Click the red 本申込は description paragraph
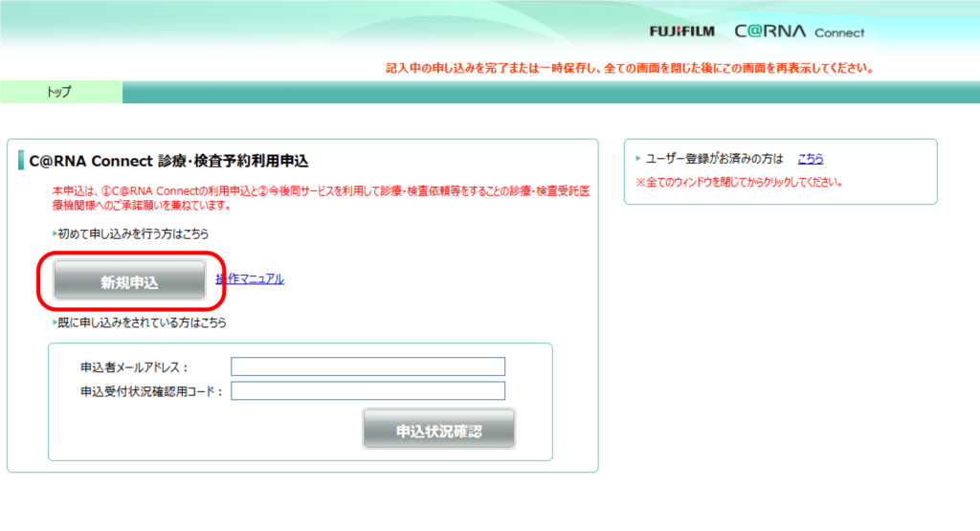 [x=321, y=198]
